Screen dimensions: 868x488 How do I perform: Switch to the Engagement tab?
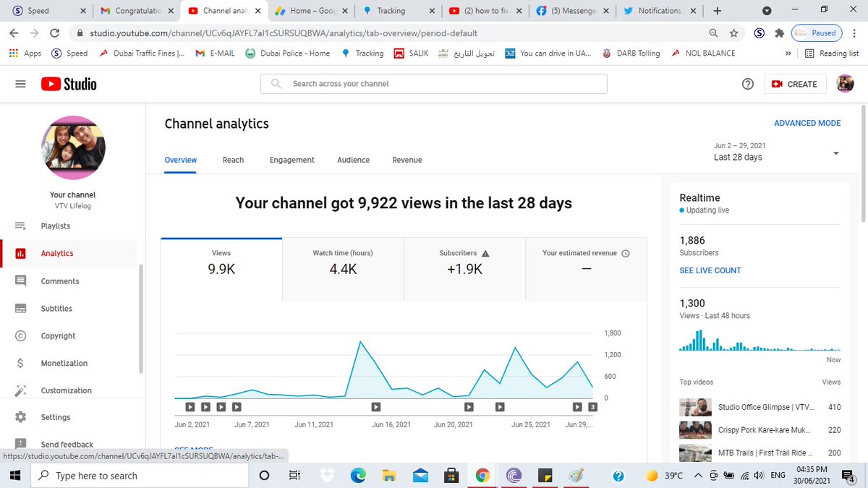292,160
